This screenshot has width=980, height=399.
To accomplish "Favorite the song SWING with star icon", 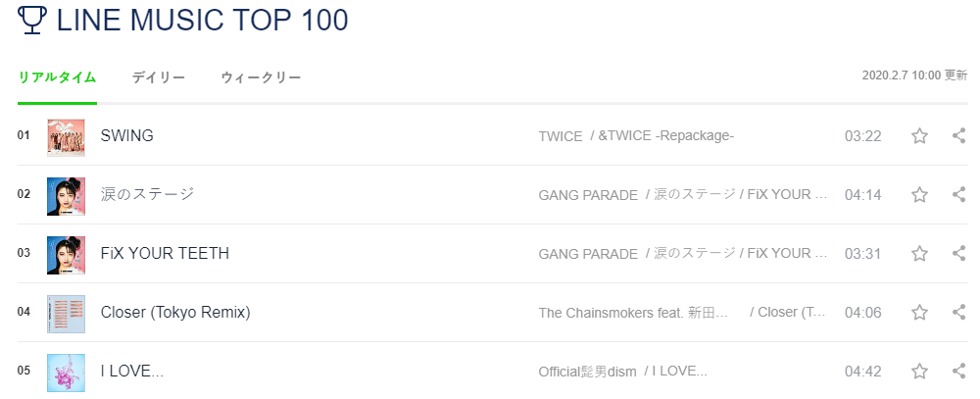I will pos(919,135).
